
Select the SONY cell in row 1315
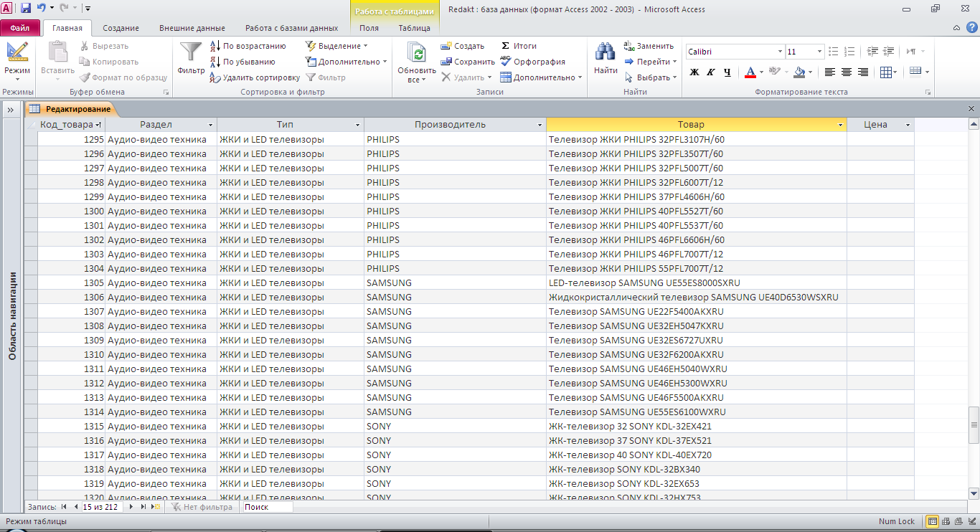(x=455, y=426)
